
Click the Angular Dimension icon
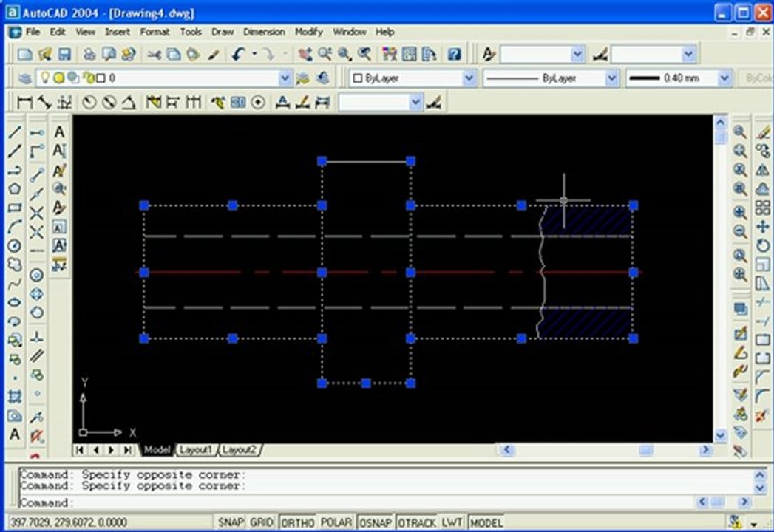(129, 102)
